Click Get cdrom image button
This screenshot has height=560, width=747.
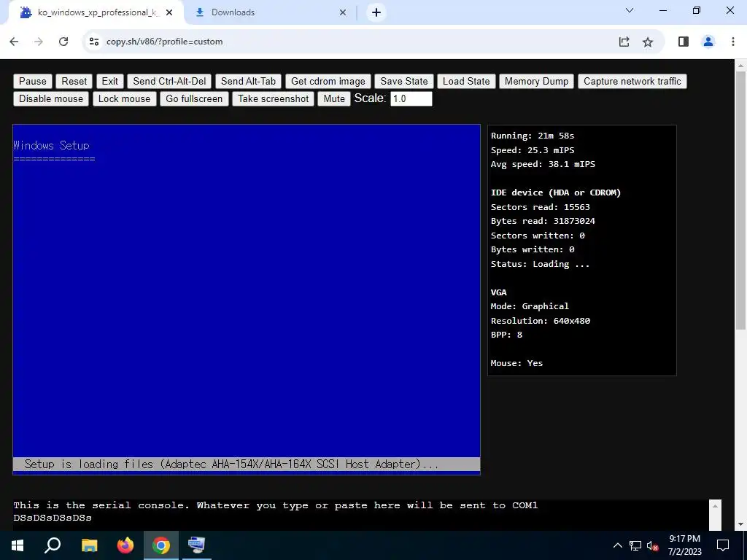(x=328, y=82)
